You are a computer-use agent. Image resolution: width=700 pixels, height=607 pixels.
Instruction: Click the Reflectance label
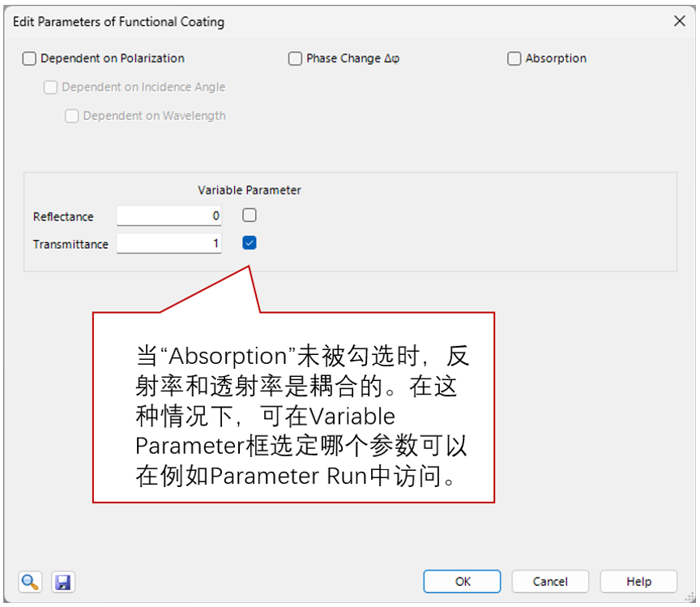[x=63, y=216]
